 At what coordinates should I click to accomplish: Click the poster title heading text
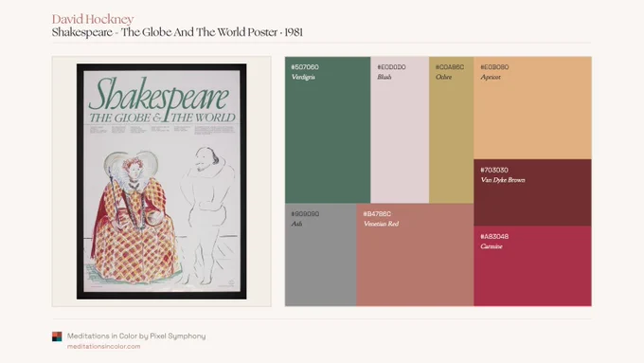pyautogui.click(x=177, y=32)
